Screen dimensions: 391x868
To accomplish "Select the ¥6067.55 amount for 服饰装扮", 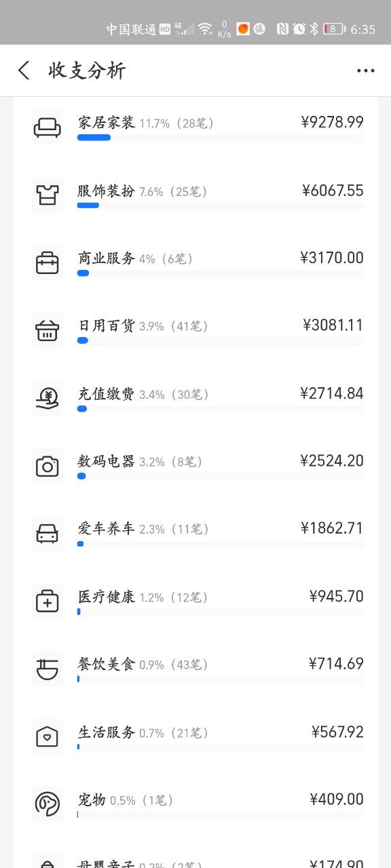I will pos(333,191).
